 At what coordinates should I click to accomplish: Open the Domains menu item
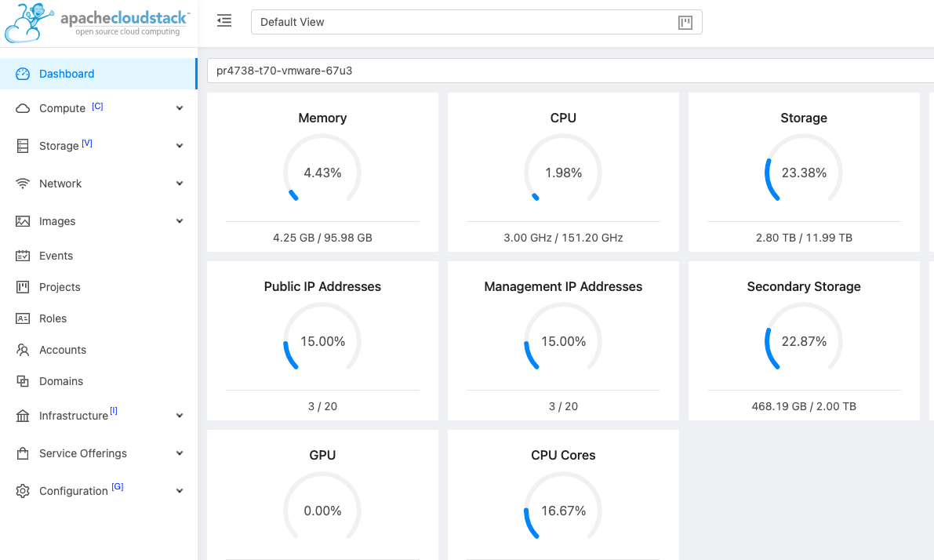99,381
